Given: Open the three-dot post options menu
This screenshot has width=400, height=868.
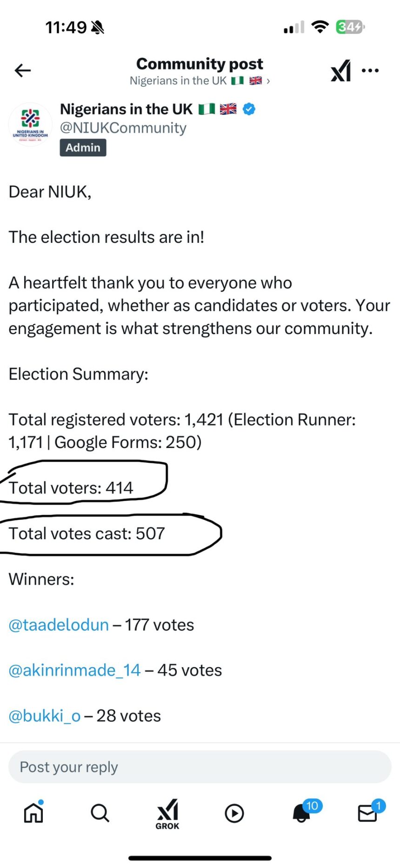Looking at the screenshot, I should [370, 70].
